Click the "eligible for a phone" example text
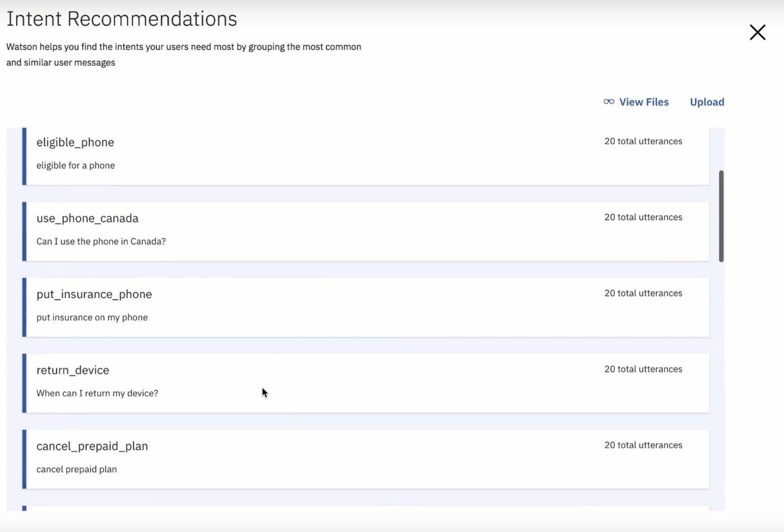The width and height of the screenshot is (784, 532). [76, 166]
